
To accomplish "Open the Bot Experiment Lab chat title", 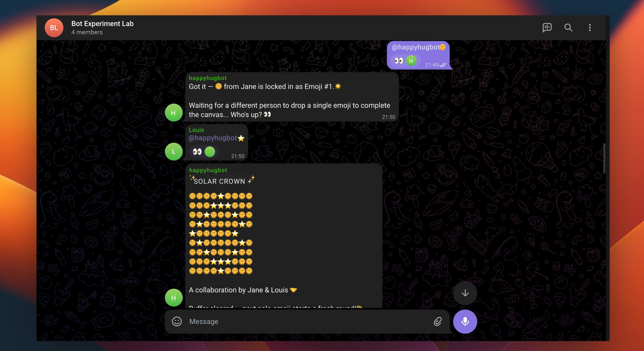I will point(103,24).
